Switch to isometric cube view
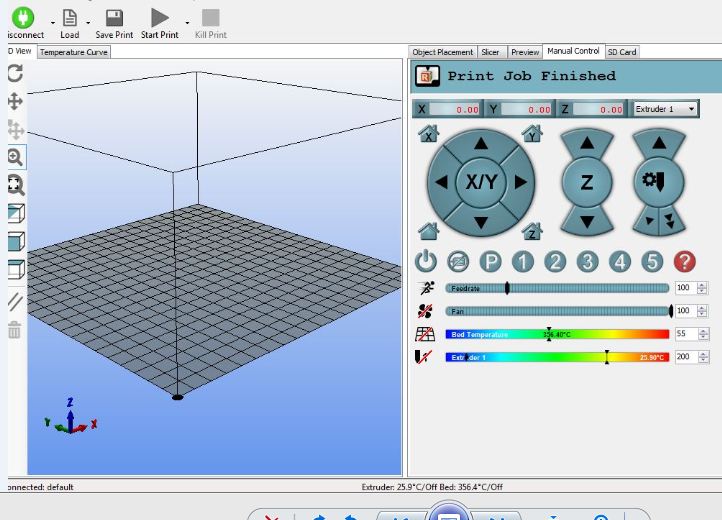The image size is (722, 520). [x=16, y=213]
